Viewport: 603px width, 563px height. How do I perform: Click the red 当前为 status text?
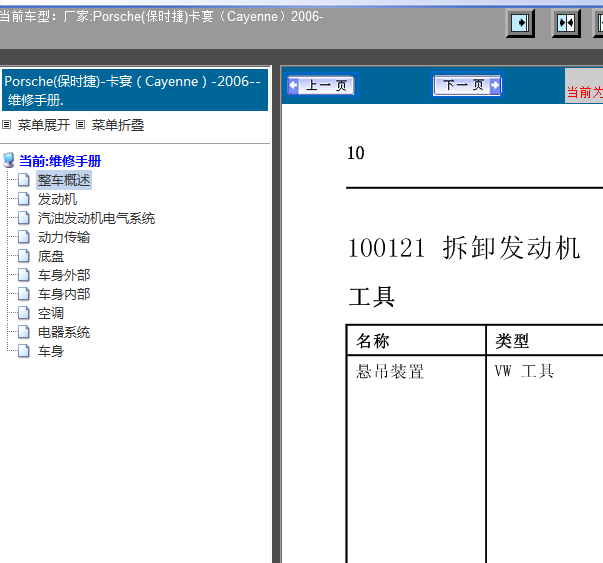coord(585,93)
